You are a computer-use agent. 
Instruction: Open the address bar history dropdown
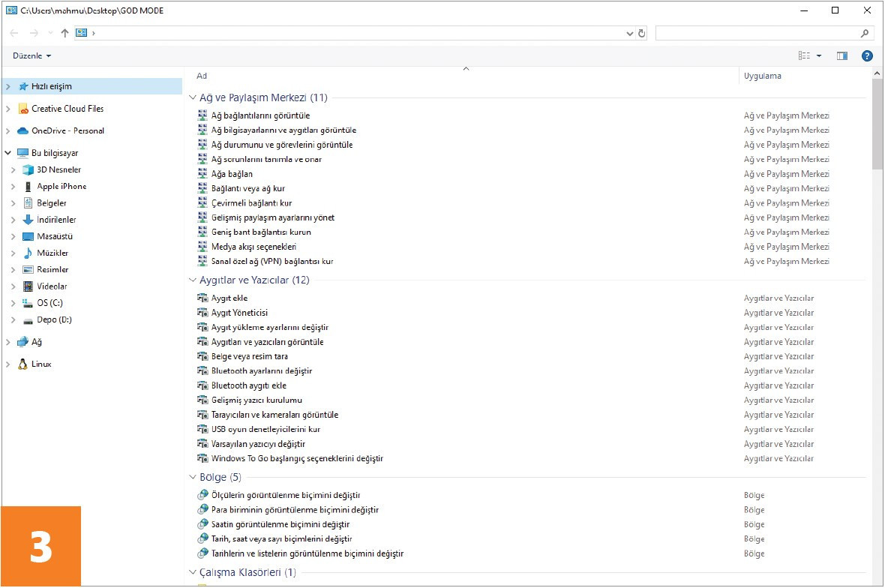[x=630, y=33]
